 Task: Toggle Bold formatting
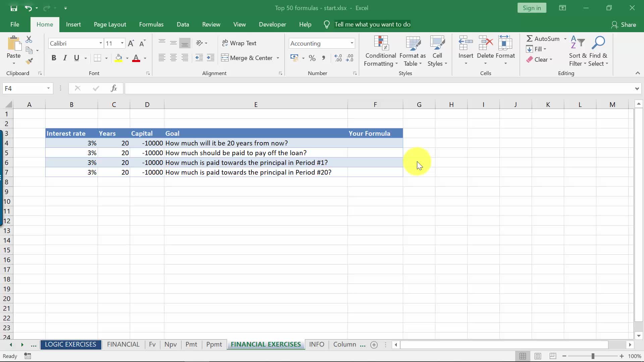54,58
